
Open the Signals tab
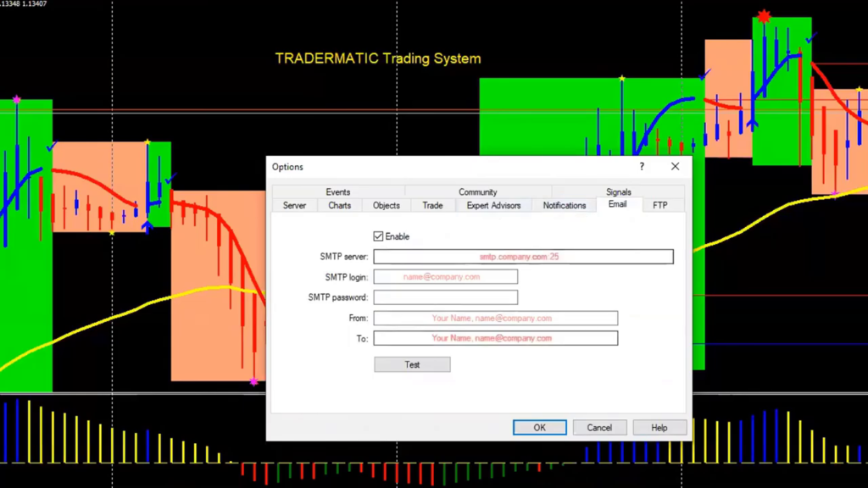coord(618,192)
